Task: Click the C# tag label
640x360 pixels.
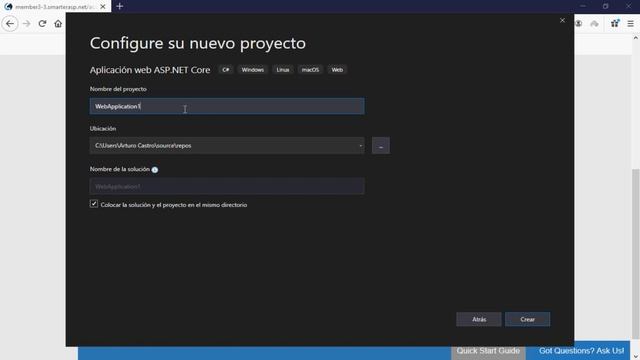Action: click(226, 70)
